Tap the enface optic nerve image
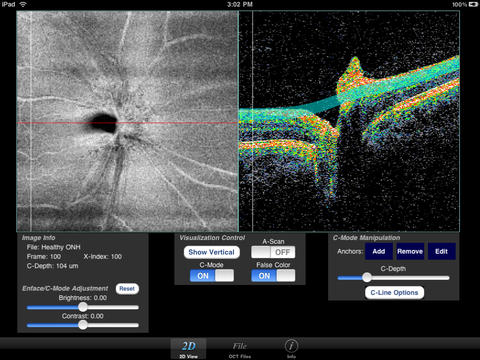 [127, 121]
